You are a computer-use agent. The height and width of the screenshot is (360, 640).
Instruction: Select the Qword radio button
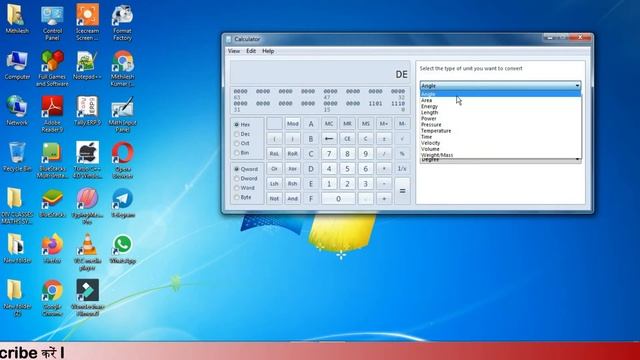[246, 169]
